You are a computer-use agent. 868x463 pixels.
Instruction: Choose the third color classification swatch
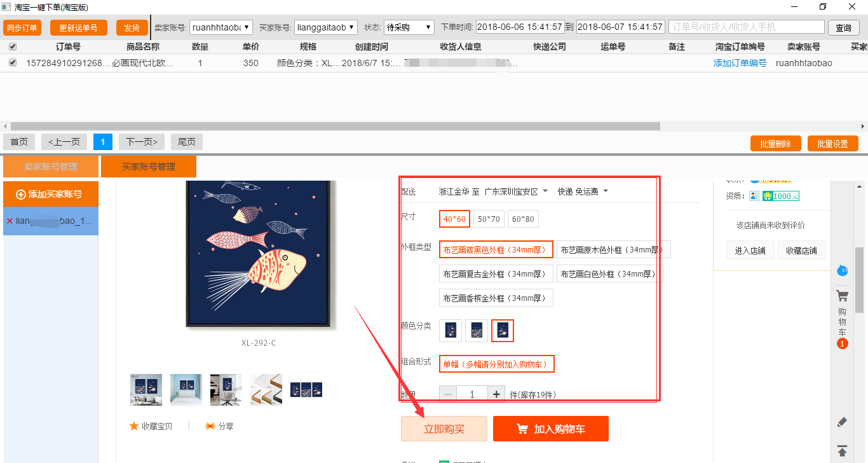[x=503, y=331]
